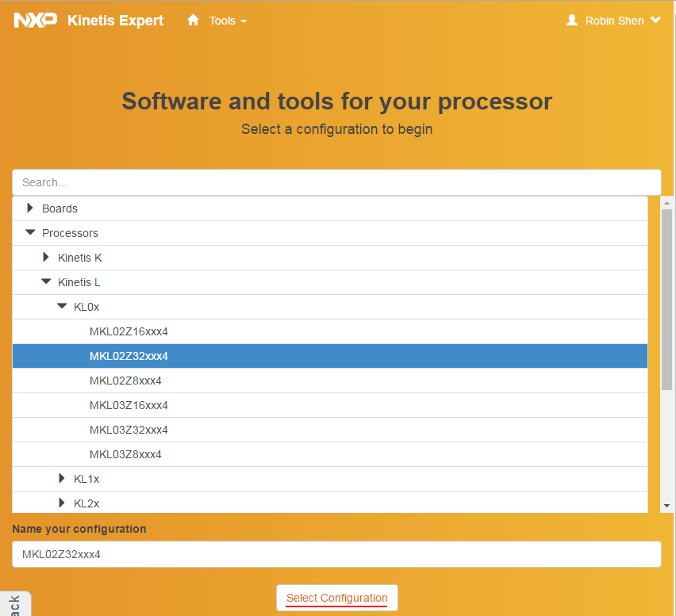The height and width of the screenshot is (616, 676).
Task: Select MKL02Z8xxx4 processor
Action: coord(330,381)
